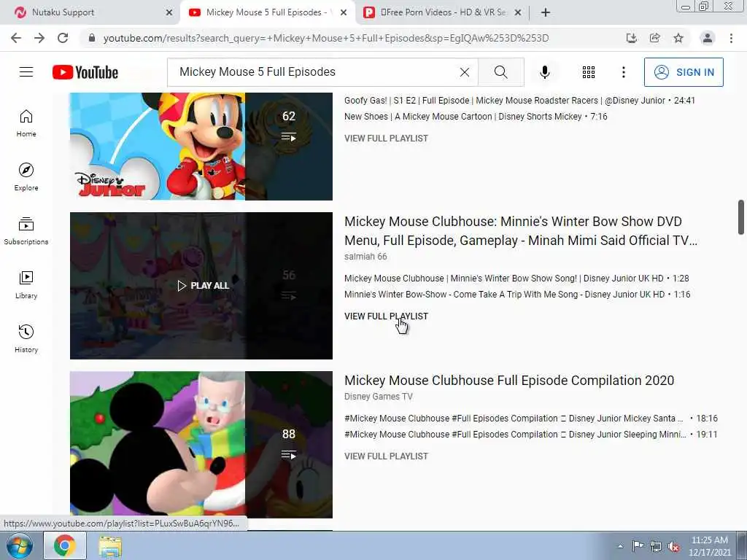Click the YouTube logo
747x560 pixels.
[x=85, y=72]
